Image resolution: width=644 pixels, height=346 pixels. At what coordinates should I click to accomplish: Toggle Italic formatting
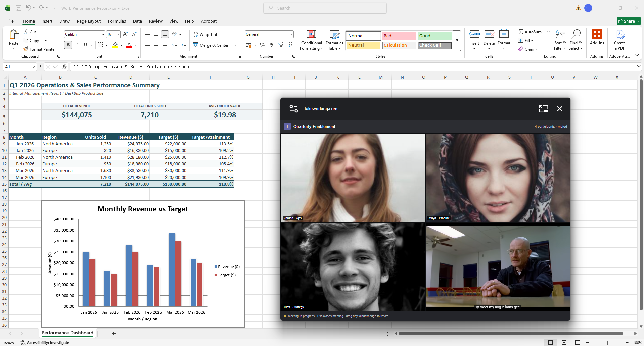77,45
